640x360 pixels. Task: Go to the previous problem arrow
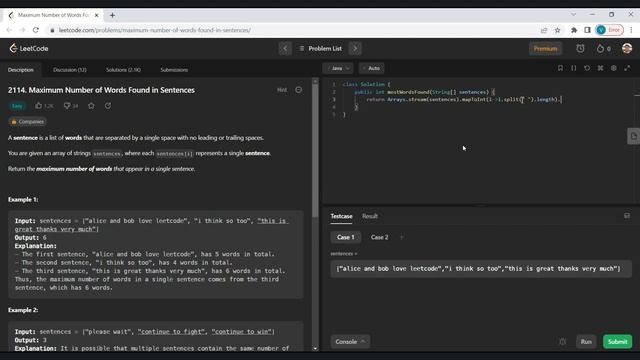point(285,49)
